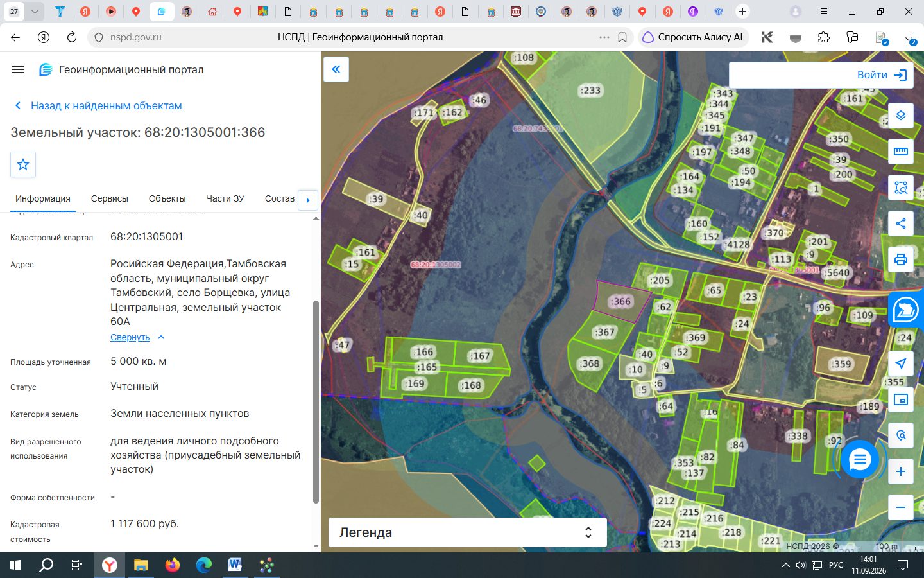Bookmark this page in the address bar
Image resolution: width=924 pixels, height=578 pixels.
622,37
